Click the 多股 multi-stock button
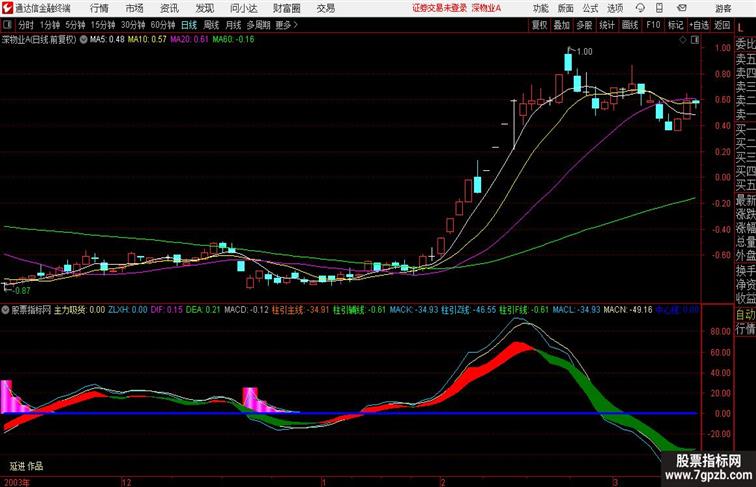Viewport: 756px width, 487px height. coord(584,25)
